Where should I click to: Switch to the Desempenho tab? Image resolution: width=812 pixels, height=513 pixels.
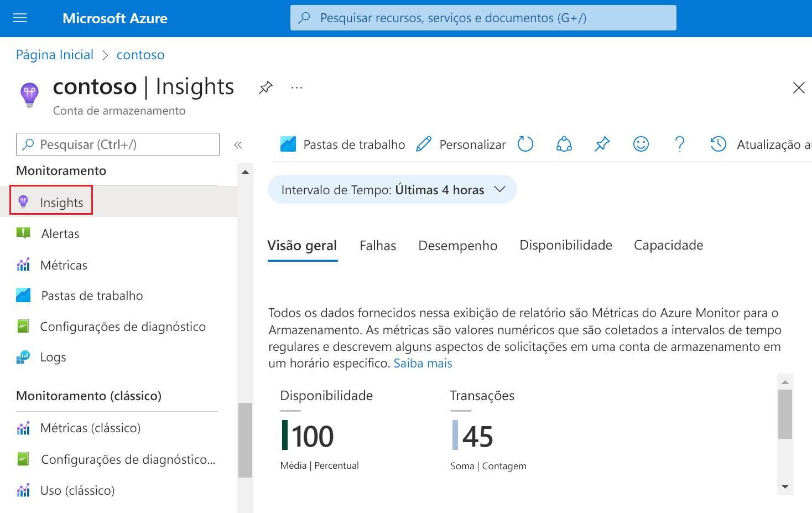[458, 246]
